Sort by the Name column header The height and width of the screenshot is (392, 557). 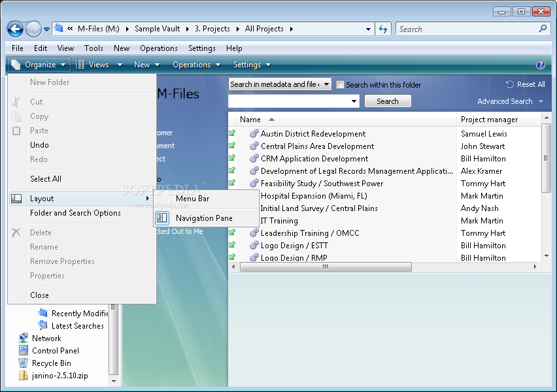click(250, 120)
